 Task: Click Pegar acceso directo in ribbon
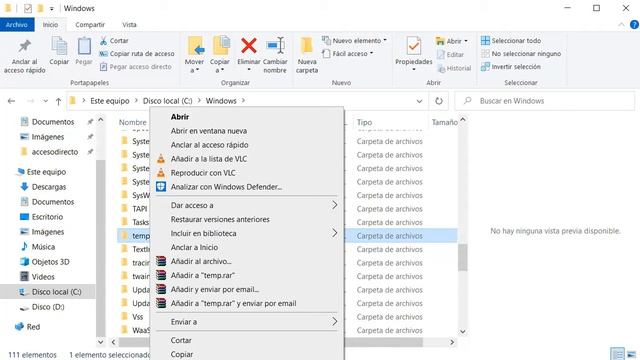[x=136, y=67]
